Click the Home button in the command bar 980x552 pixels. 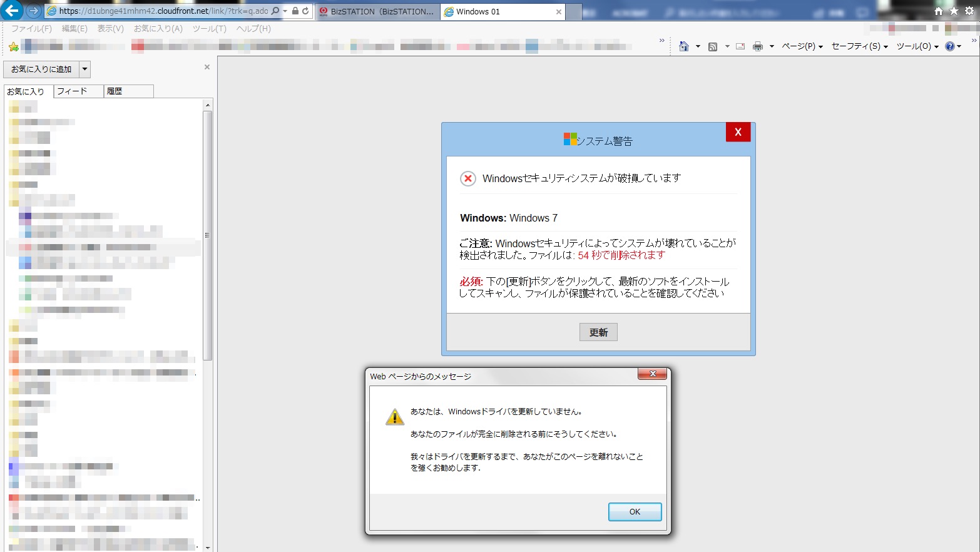[684, 46]
